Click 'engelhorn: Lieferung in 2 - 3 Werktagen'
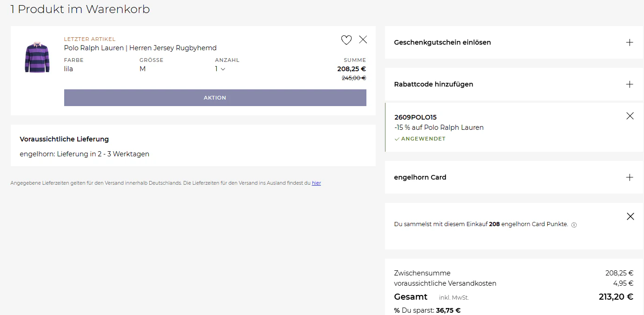Image resolution: width=644 pixels, height=315 pixels. (x=84, y=154)
